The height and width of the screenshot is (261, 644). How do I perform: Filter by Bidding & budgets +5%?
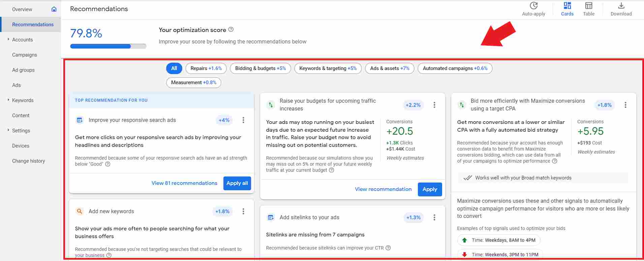[260, 68]
